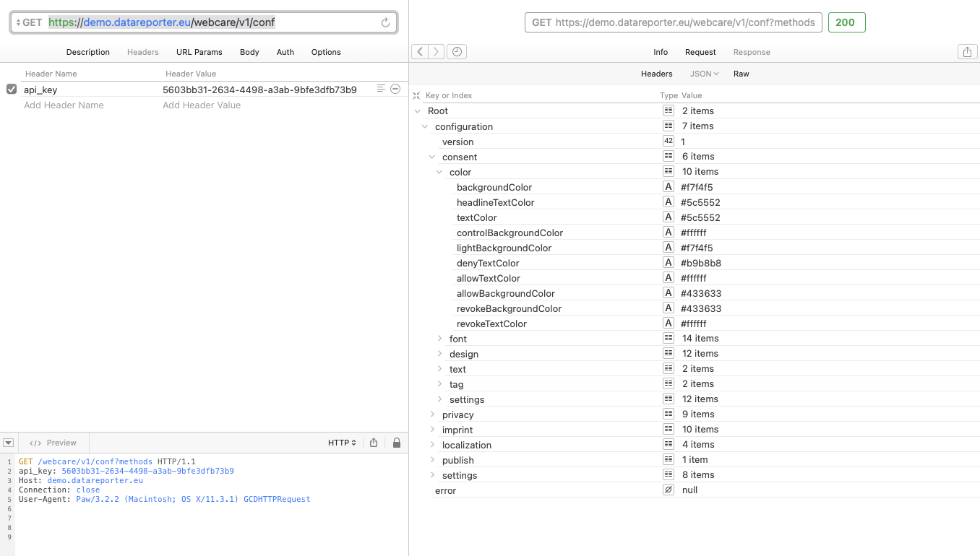Screen dimensions: 980x556
Task: Remove the api_key header via the minus icon
Action: [395, 88]
